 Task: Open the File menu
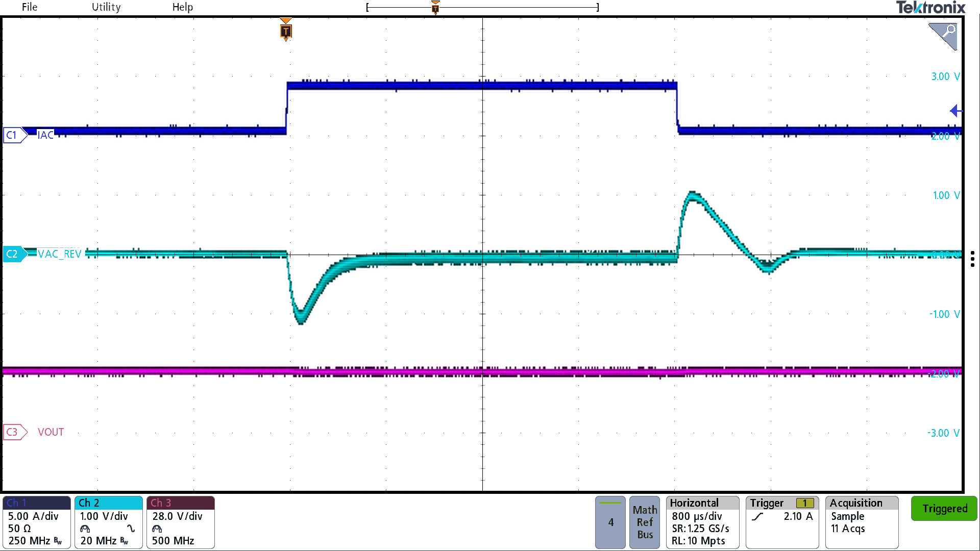pyautogui.click(x=29, y=7)
